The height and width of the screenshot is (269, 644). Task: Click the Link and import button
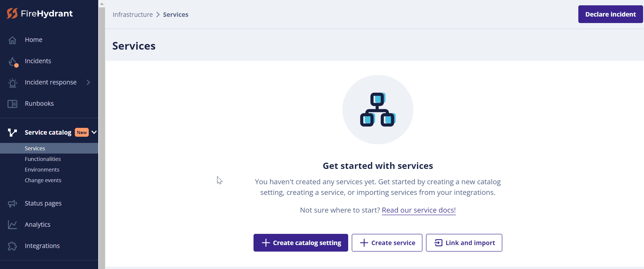pos(464,243)
